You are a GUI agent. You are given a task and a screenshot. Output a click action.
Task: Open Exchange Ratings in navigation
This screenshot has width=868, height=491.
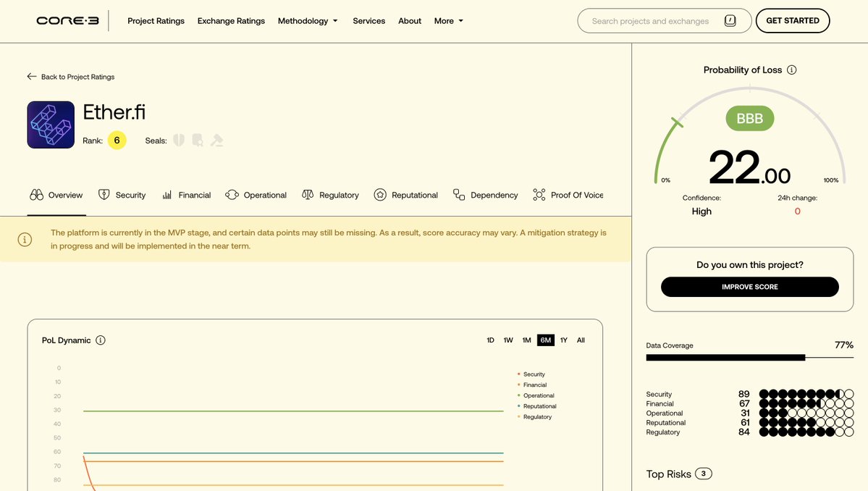(x=231, y=20)
